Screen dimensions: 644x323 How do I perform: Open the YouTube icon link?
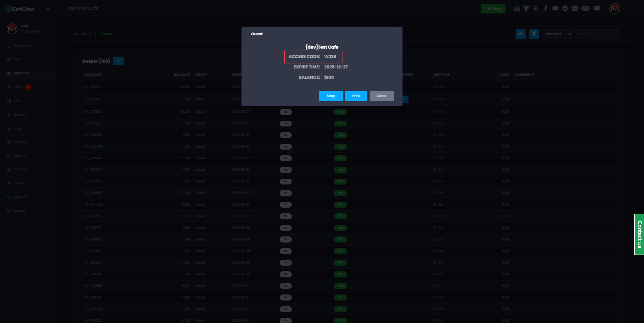555,8
